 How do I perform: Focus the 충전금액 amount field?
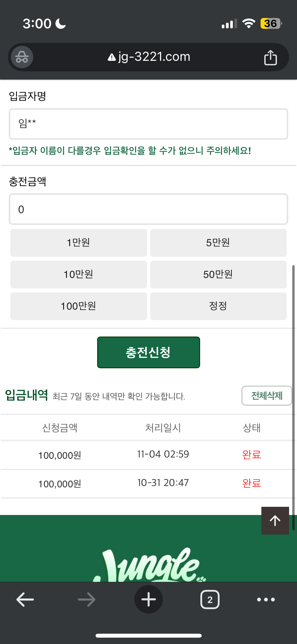click(148, 209)
